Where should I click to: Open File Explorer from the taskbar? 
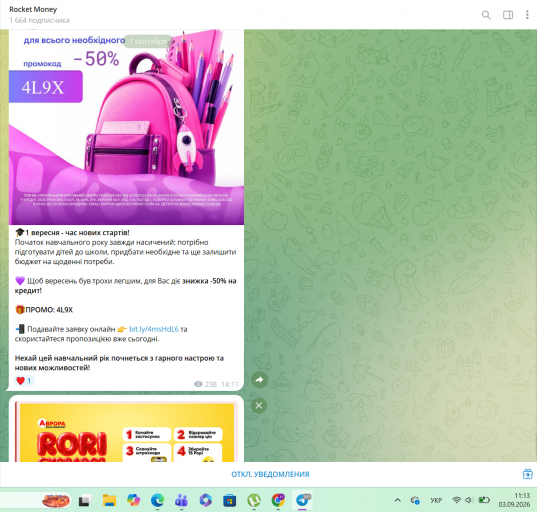[109, 500]
